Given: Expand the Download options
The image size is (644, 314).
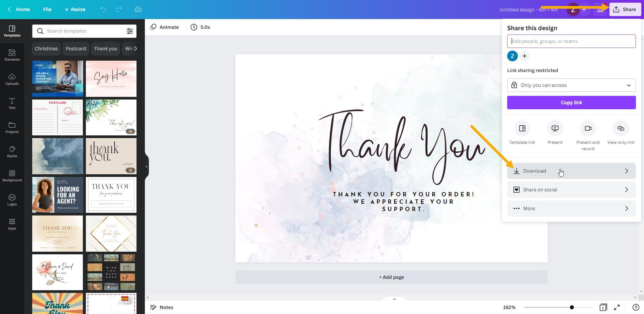Looking at the screenshot, I should click(x=571, y=171).
